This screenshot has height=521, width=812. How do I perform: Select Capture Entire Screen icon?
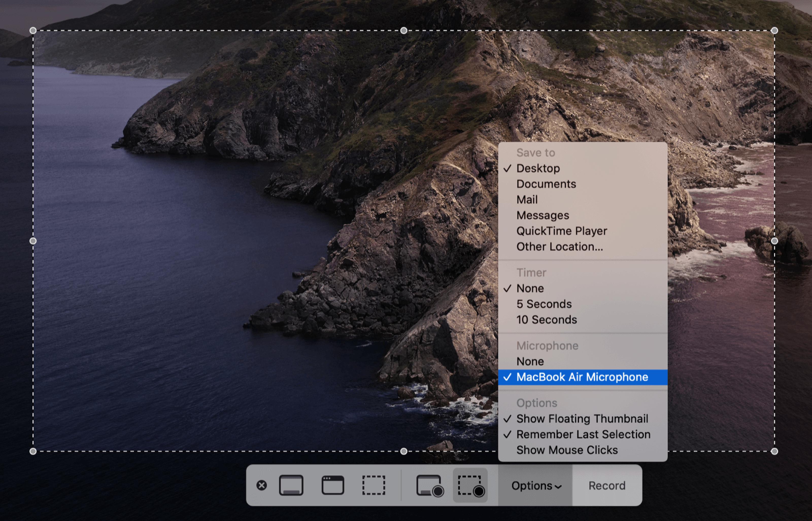(291, 485)
